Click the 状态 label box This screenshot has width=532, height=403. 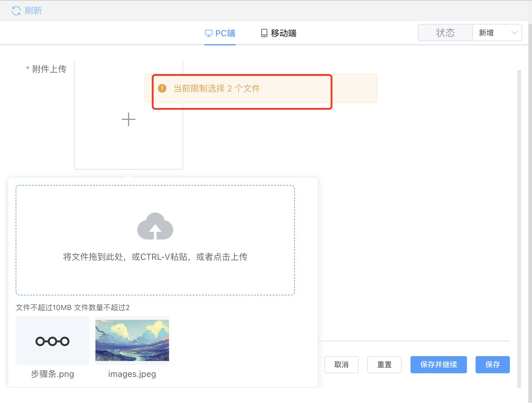pyautogui.click(x=445, y=33)
